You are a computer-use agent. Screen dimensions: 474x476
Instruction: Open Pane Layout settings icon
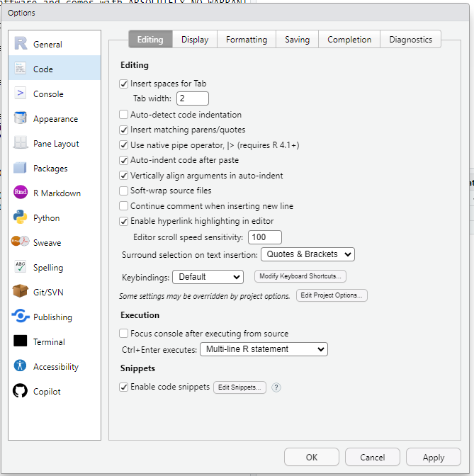(21, 143)
